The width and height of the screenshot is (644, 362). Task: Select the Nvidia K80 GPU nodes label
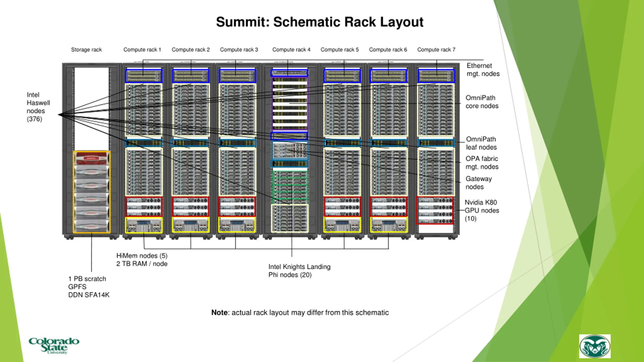tap(482, 210)
